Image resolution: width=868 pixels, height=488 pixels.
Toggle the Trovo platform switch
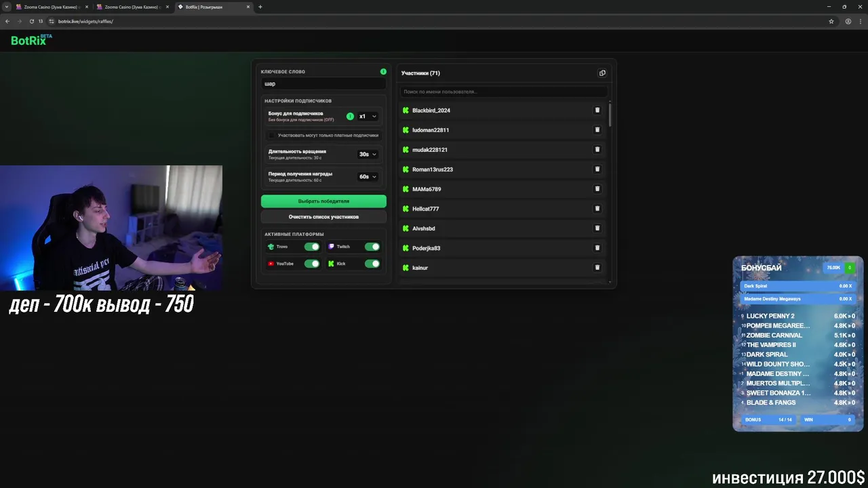coord(312,246)
